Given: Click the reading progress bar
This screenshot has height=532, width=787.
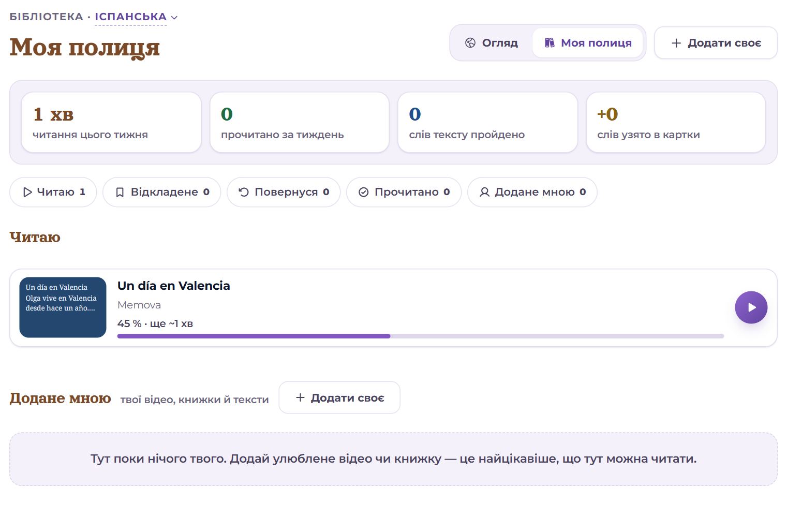Looking at the screenshot, I should pos(421,336).
